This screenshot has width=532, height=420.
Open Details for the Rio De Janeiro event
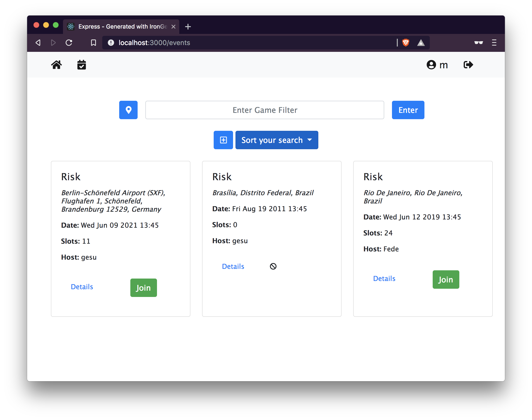coord(384,279)
